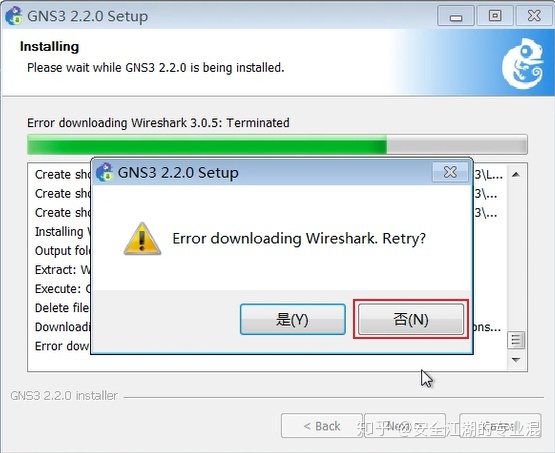Click the disabled Next button
This screenshot has height=453, width=555.
point(405,426)
